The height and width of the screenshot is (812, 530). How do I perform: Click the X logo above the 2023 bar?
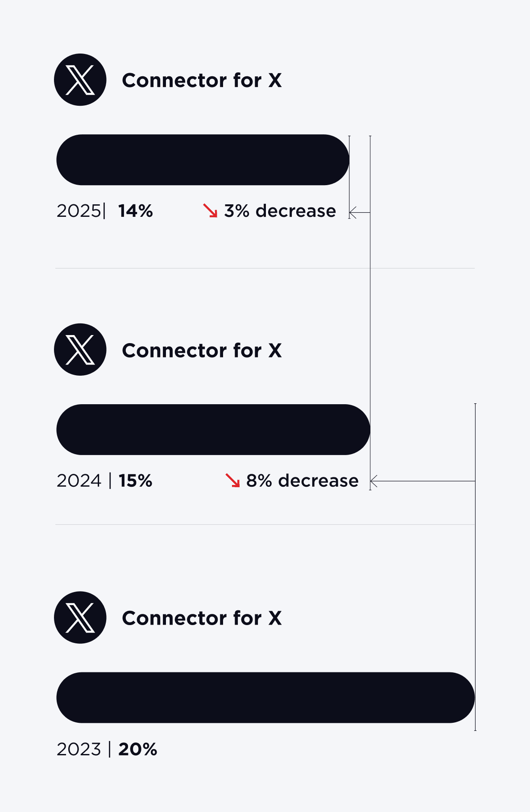[x=80, y=617]
